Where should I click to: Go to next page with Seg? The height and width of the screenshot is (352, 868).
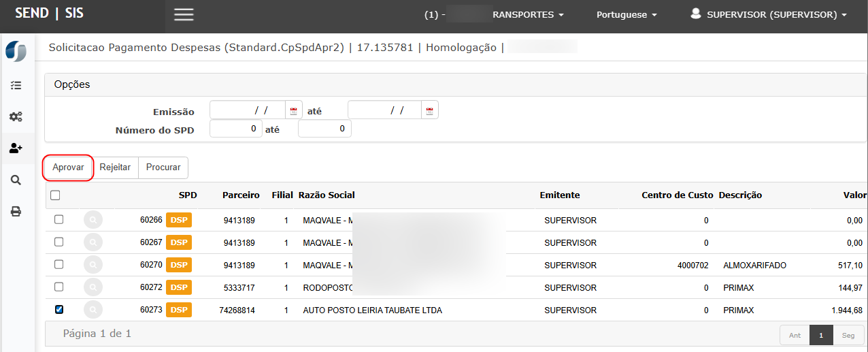[848, 335]
